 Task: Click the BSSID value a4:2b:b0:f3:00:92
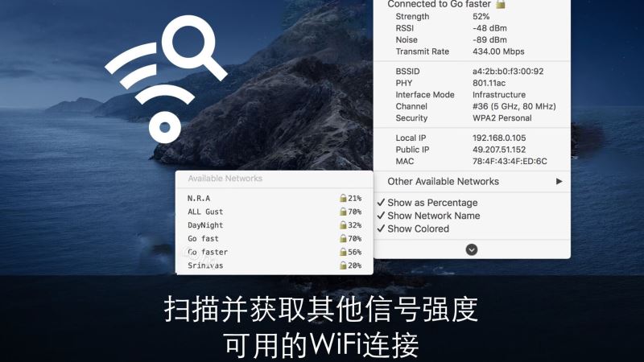pos(508,71)
